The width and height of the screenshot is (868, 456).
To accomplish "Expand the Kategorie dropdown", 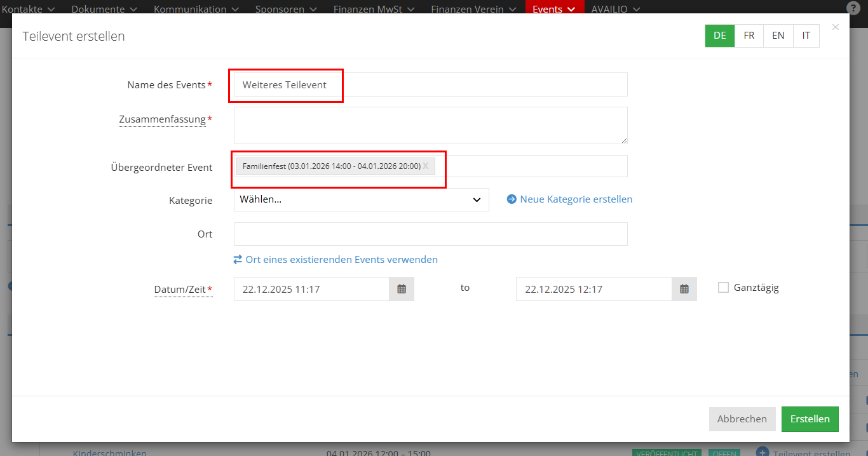I will (x=361, y=199).
